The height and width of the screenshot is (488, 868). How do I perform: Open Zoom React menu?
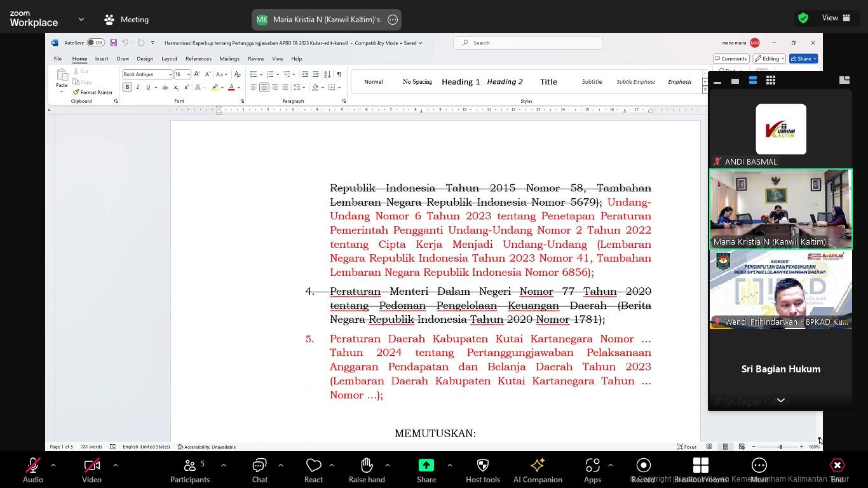pyautogui.click(x=313, y=471)
